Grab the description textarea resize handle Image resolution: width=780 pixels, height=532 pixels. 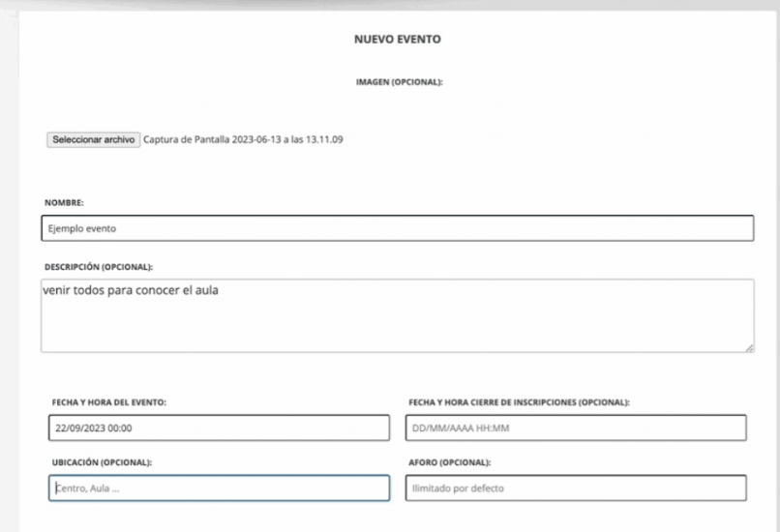coord(750,347)
